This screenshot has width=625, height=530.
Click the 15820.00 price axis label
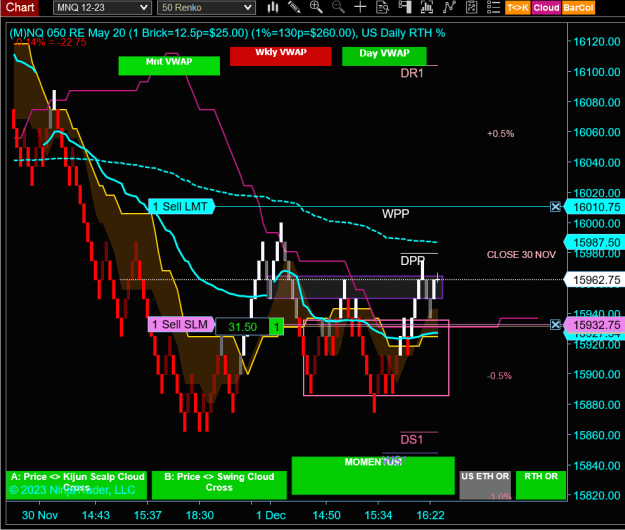pos(597,496)
